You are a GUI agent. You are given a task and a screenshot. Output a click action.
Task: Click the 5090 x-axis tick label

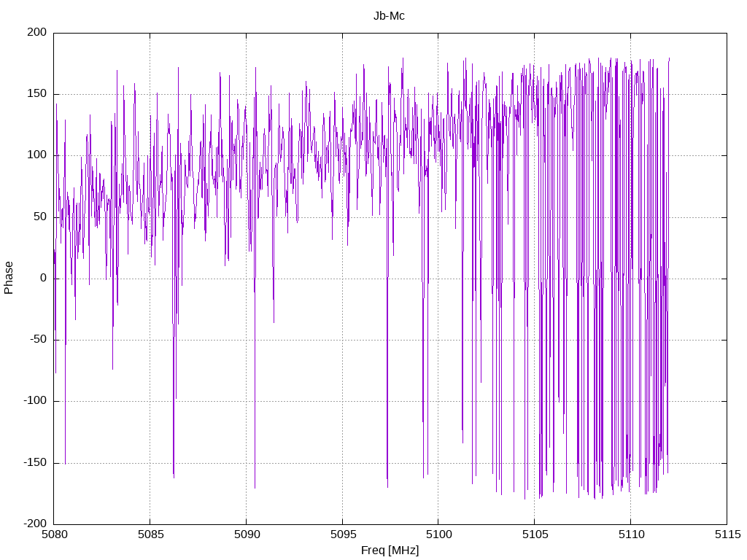[247, 534]
